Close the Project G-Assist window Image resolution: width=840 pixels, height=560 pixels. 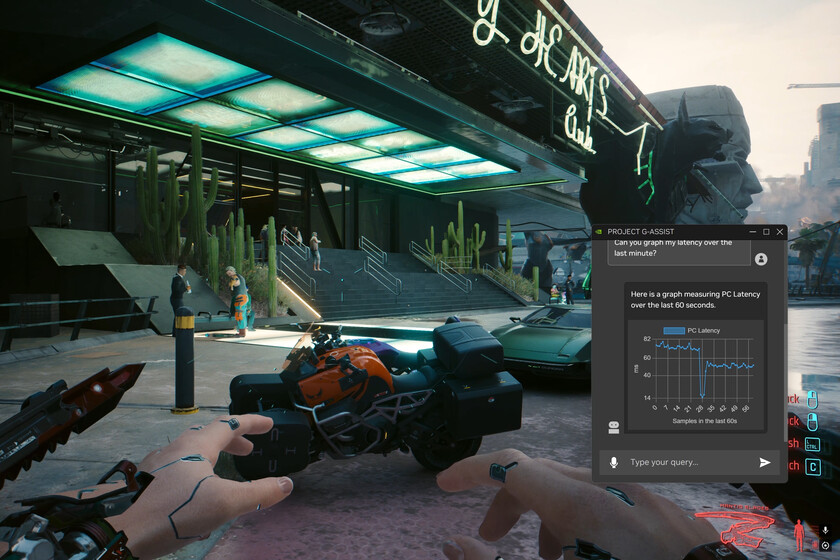tap(780, 231)
